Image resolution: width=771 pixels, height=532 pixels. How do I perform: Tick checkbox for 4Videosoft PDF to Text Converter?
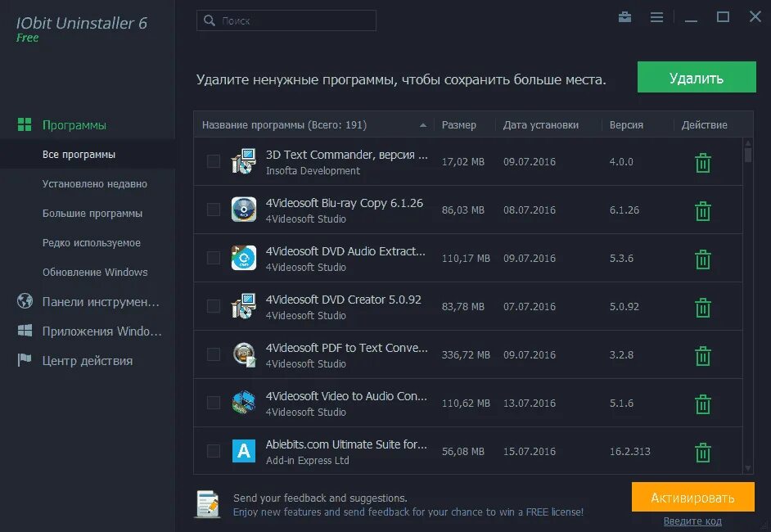coord(214,354)
